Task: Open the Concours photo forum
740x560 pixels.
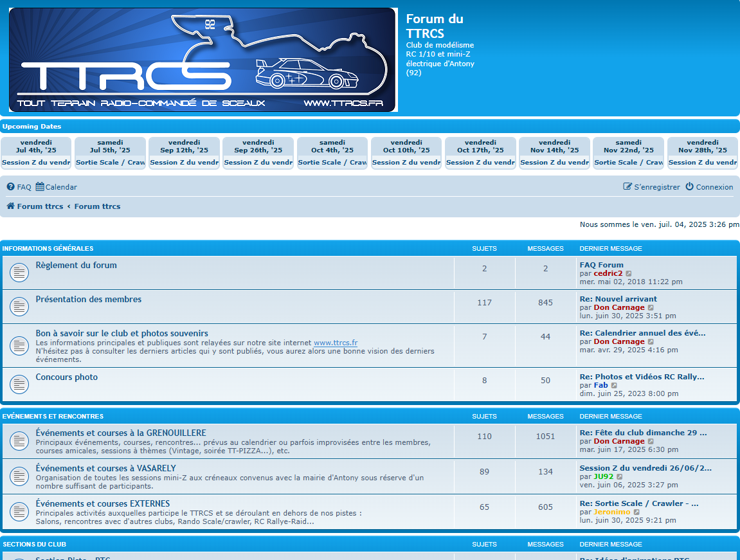Action: (67, 377)
